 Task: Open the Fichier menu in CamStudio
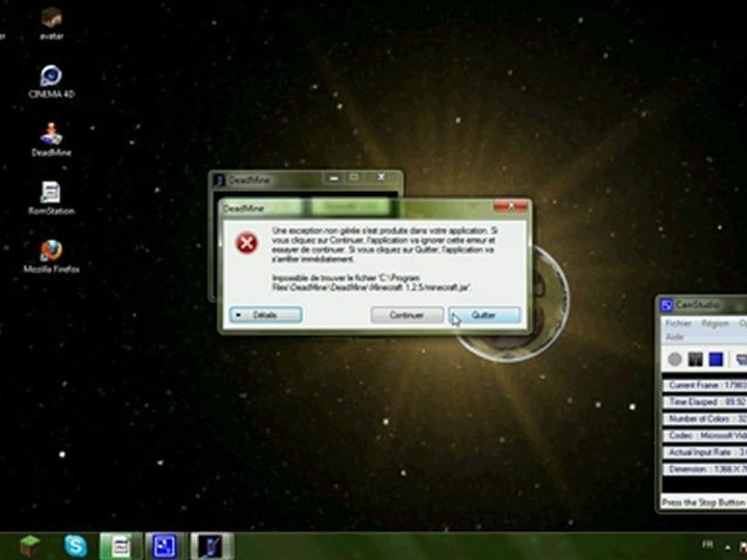(x=678, y=324)
